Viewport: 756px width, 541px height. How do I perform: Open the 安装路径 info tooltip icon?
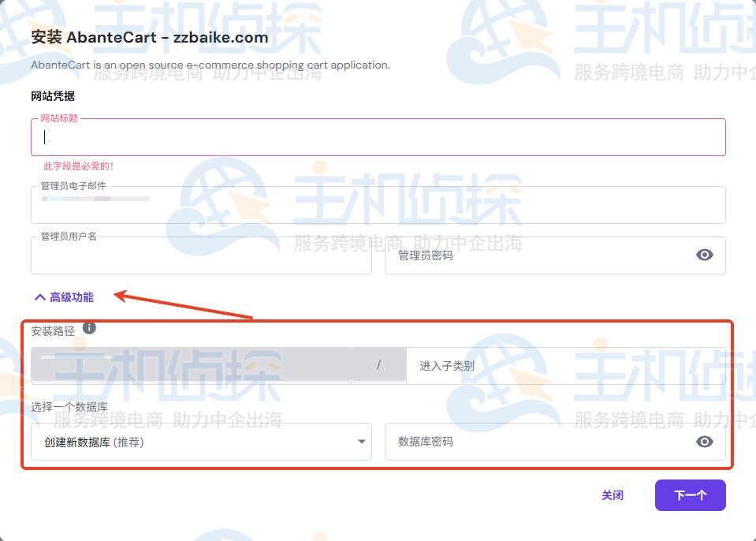pyautogui.click(x=88, y=327)
